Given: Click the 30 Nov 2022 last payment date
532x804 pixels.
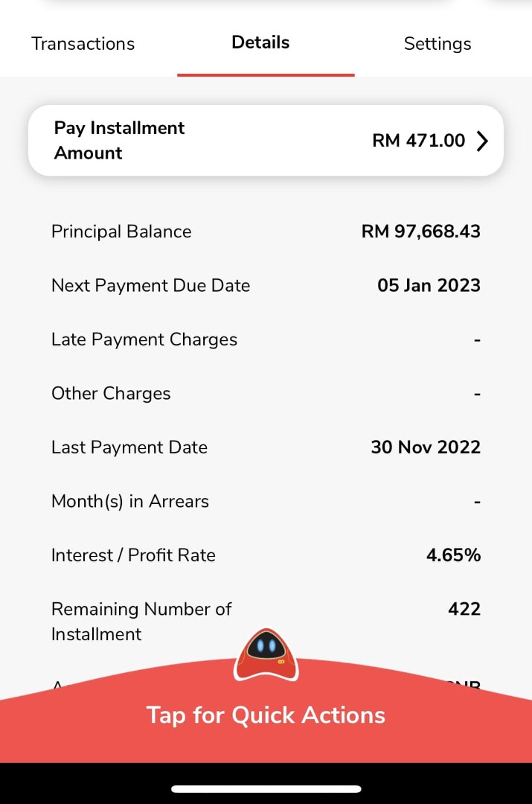Looking at the screenshot, I should (426, 447).
